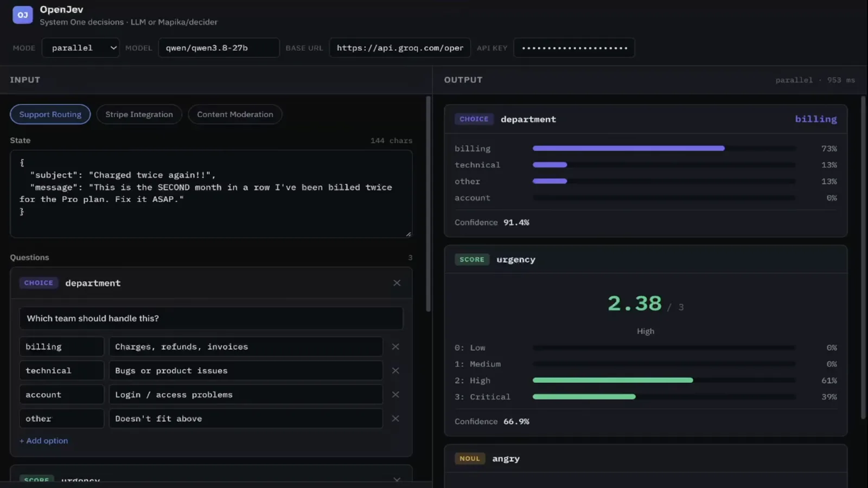The image size is (868, 488).
Task: Click into the State JSON textarea
Action: [x=211, y=194]
